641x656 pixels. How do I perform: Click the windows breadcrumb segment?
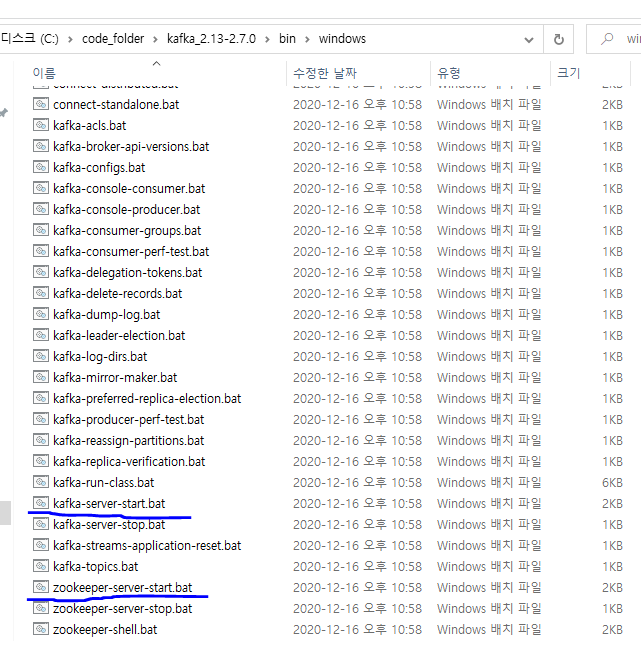[342, 39]
